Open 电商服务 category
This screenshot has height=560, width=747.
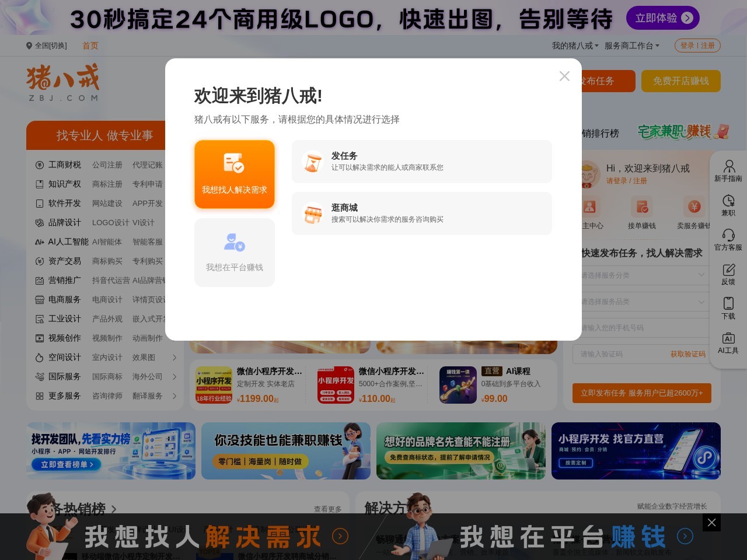tap(64, 300)
